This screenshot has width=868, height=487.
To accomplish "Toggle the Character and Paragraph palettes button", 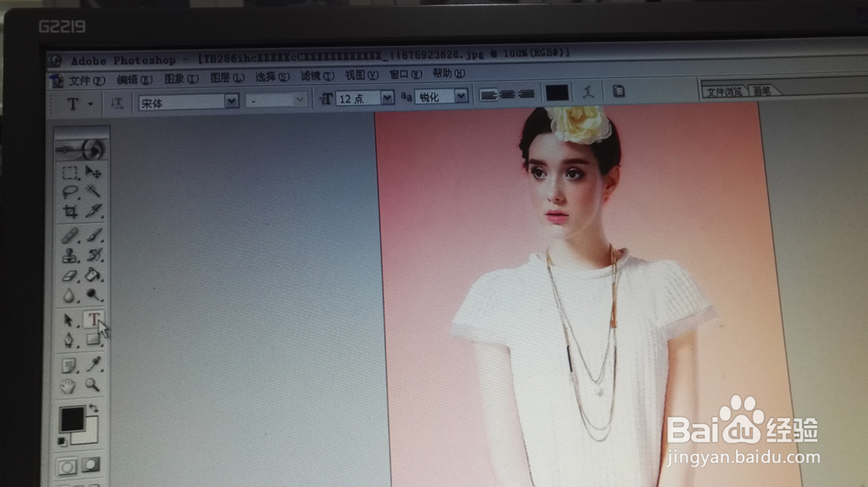I will coord(618,91).
